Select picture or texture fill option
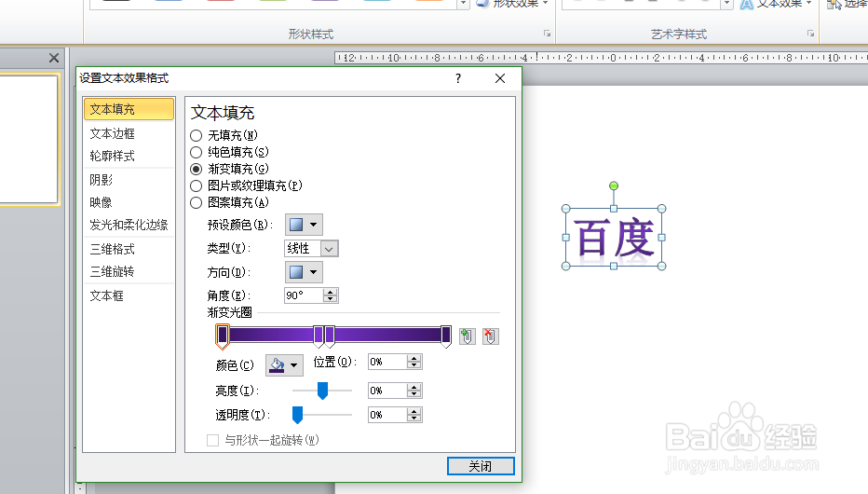This screenshot has height=494, width=868. pos(196,186)
